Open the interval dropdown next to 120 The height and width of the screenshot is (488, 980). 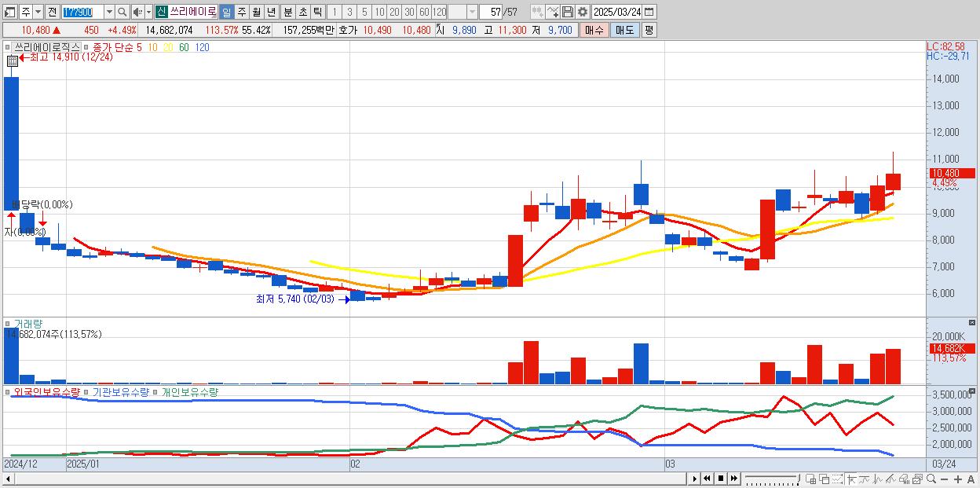tap(472, 12)
